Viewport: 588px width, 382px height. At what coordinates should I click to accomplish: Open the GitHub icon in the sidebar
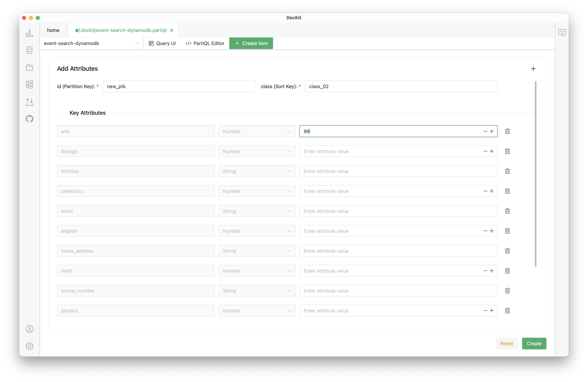pos(29,119)
